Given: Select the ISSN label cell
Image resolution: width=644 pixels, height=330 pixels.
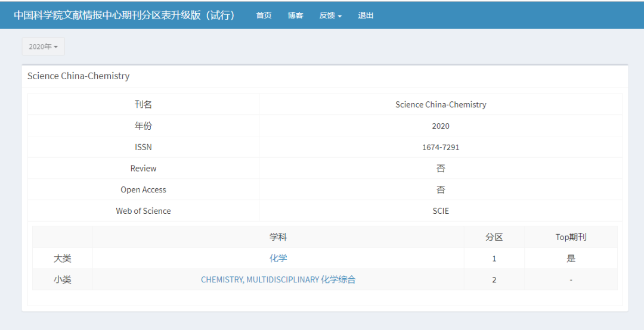Looking at the screenshot, I should pyautogui.click(x=143, y=147).
